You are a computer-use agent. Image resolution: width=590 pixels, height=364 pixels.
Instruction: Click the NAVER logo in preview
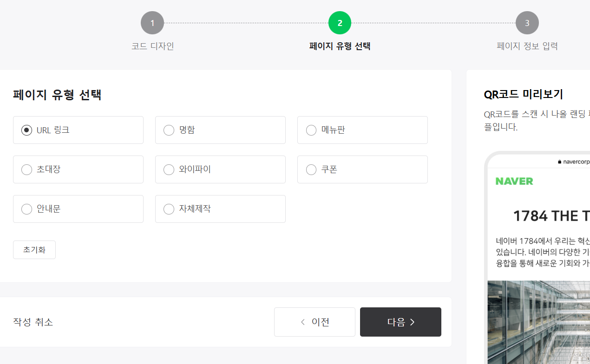(x=514, y=181)
